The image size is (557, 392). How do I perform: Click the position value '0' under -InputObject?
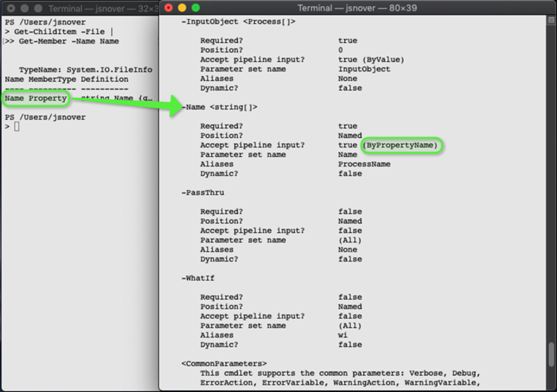340,50
